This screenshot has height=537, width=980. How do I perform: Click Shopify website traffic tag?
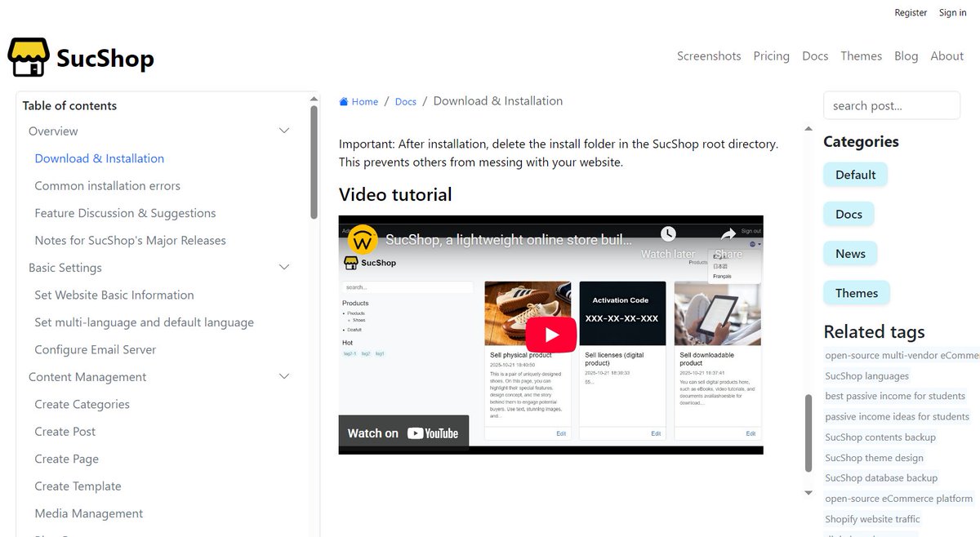pyautogui.click(x=872, y=519)
